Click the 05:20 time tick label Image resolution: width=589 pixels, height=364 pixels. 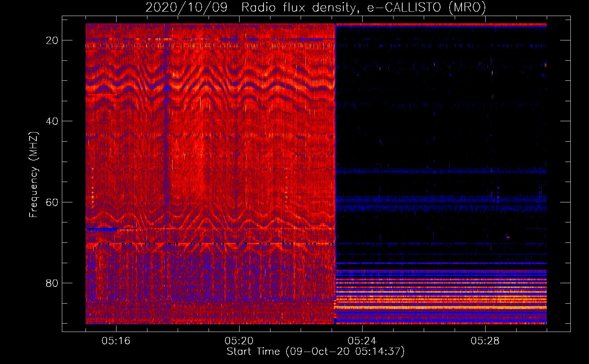[x=239, y=341]
